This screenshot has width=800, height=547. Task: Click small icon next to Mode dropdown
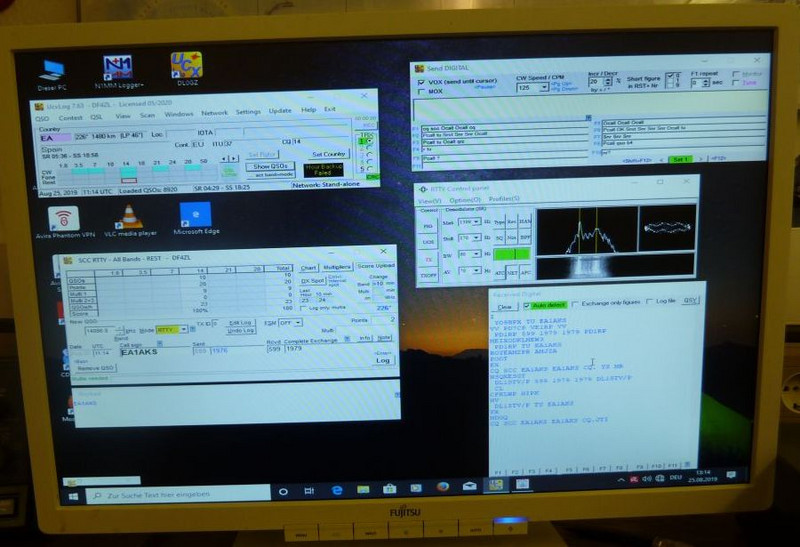192,329
